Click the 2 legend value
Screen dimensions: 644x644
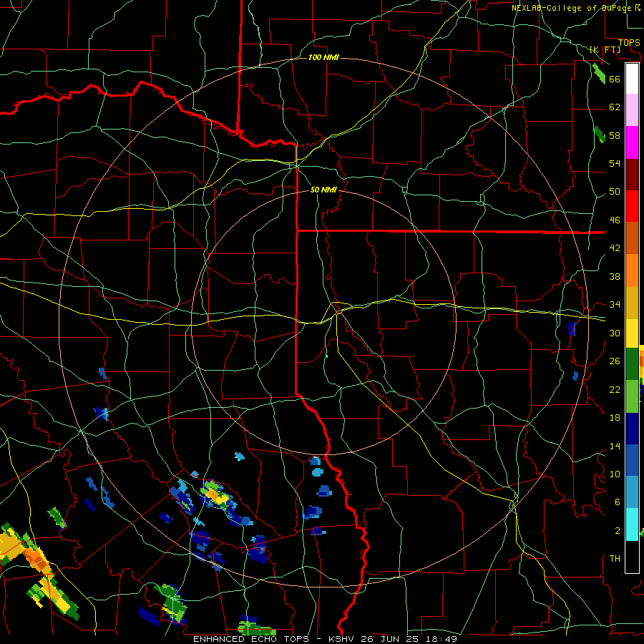(617, 531)
